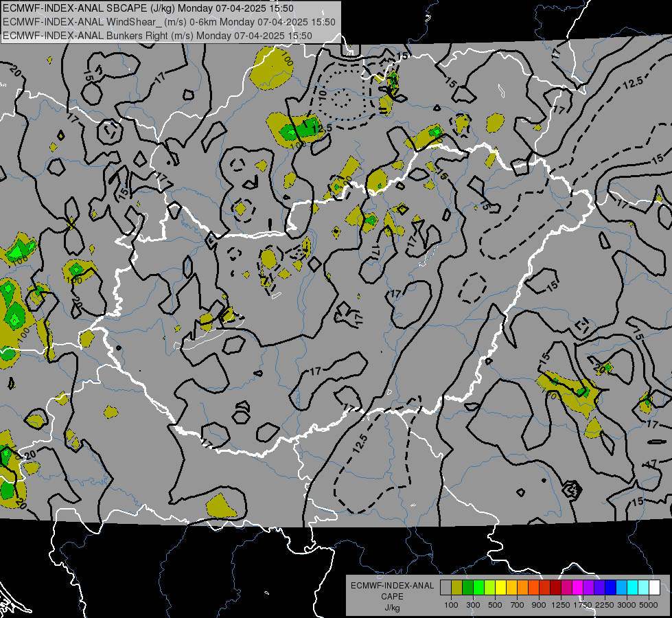The width and height of the screenshot is (672, 618).
Task: Click the 700 legend value
Action: click(x=518, y=606)
